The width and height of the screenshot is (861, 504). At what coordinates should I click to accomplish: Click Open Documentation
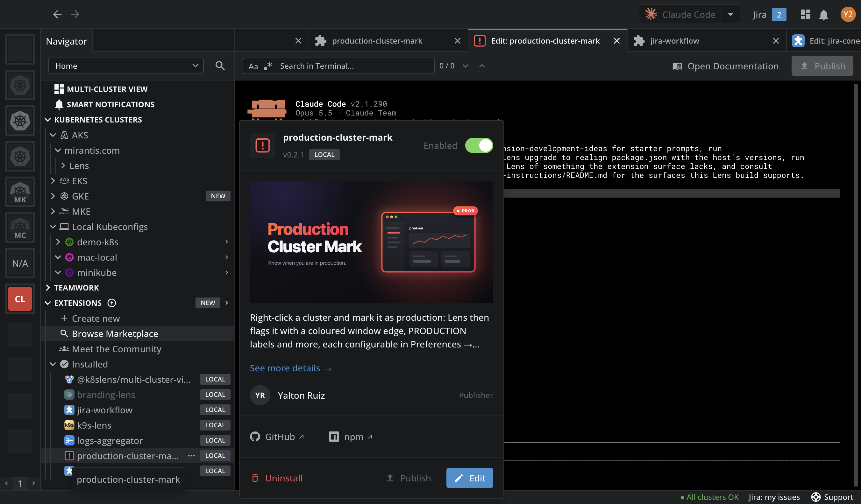(725, 66)
